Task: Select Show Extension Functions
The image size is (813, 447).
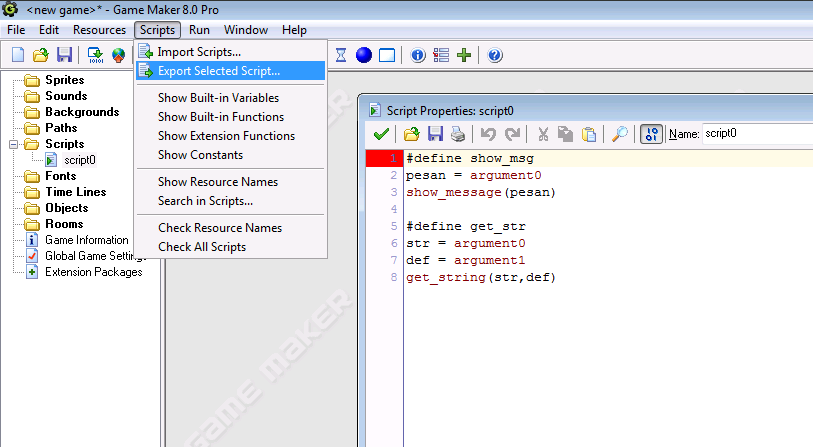Action: click(231, 136)
